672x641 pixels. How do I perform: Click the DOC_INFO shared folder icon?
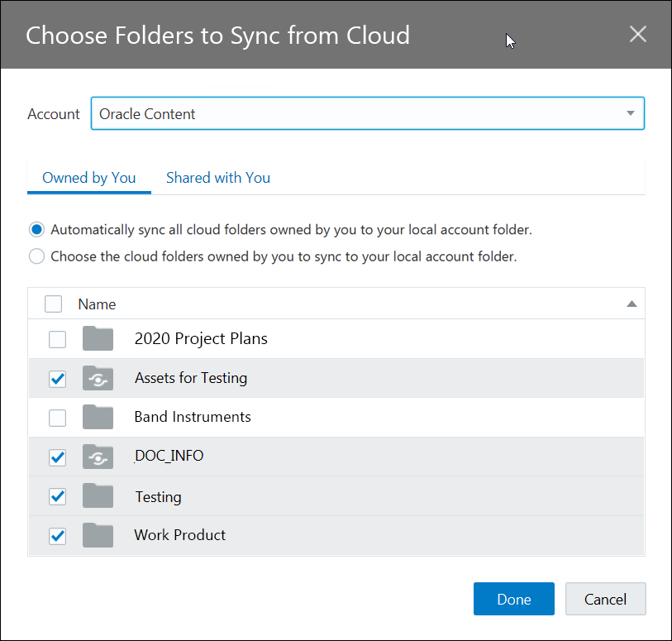pyautogui.click(x=98, y=456)
